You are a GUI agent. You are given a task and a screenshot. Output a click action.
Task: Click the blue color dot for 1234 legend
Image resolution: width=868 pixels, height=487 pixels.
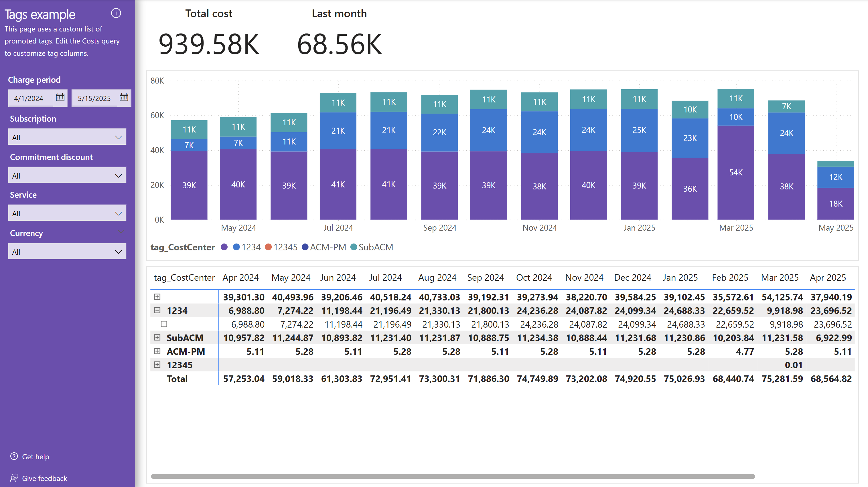coord(237,247)
